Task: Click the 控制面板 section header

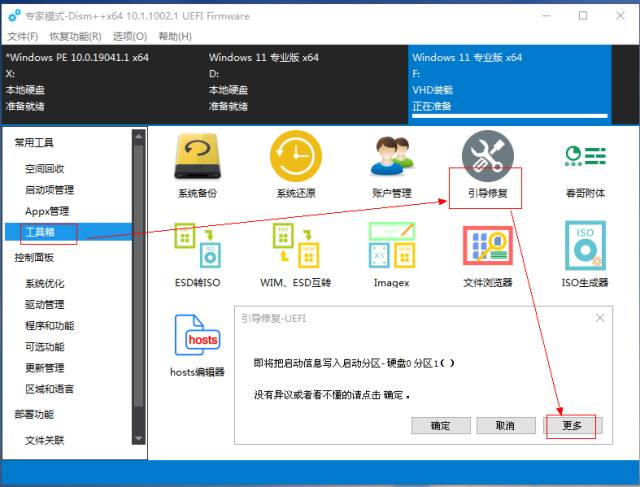Action: click(34, 258)
